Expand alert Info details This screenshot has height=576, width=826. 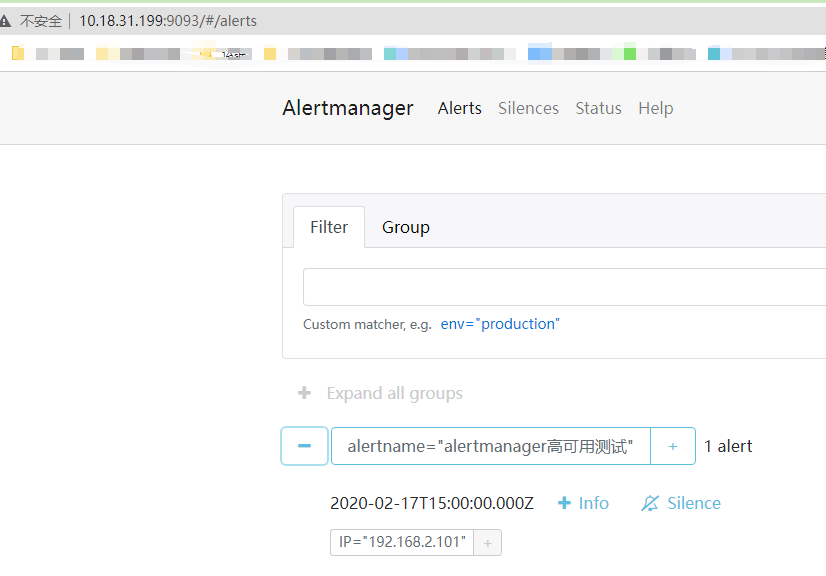583,503
